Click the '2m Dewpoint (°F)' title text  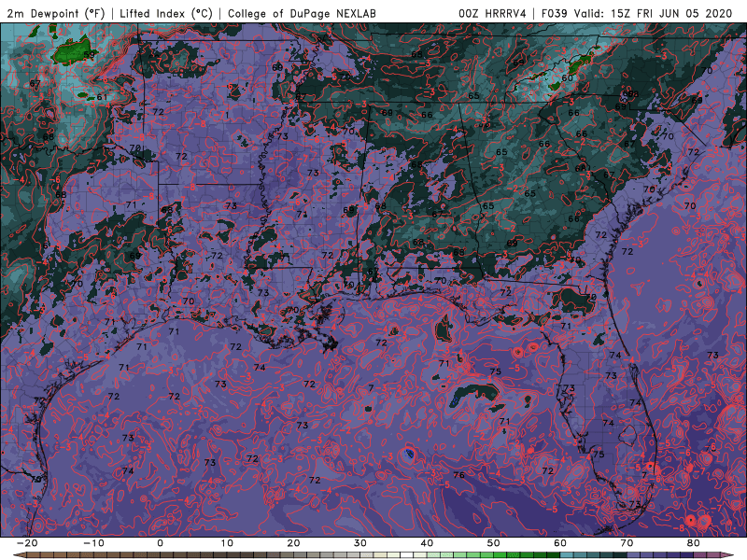(56, 13)
